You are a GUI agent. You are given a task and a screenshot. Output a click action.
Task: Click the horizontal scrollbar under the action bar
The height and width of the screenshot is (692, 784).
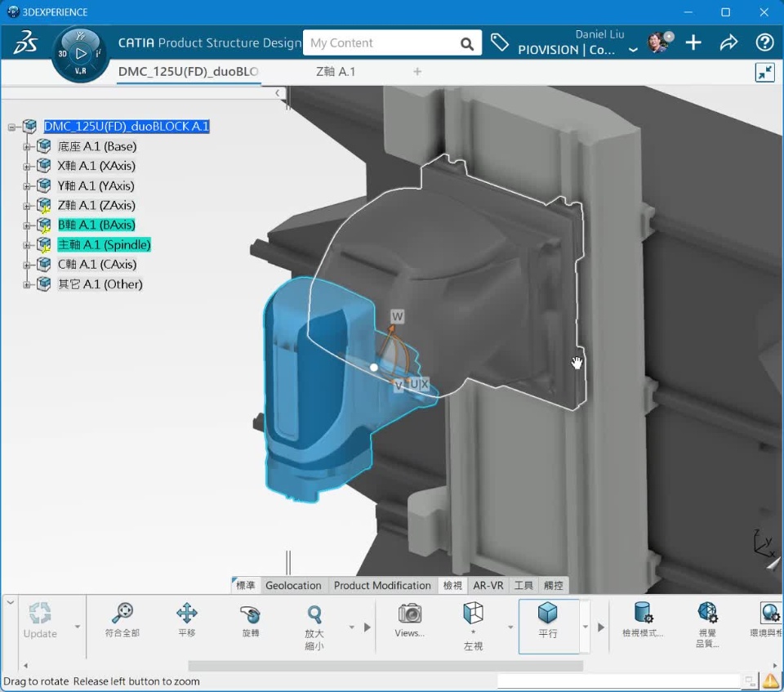point(385,666)
